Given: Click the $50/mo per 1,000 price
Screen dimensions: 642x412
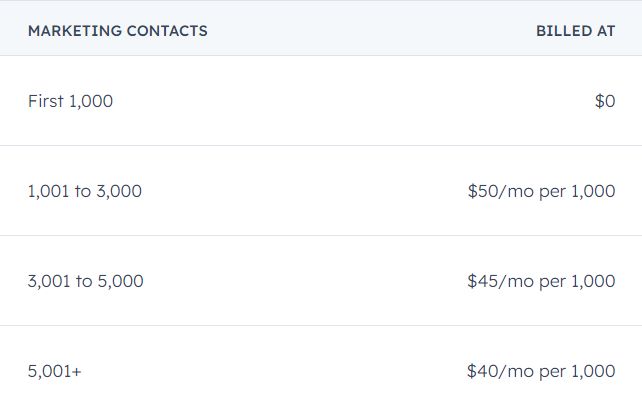Looking at the screenshot, I should tap(541, 191).
